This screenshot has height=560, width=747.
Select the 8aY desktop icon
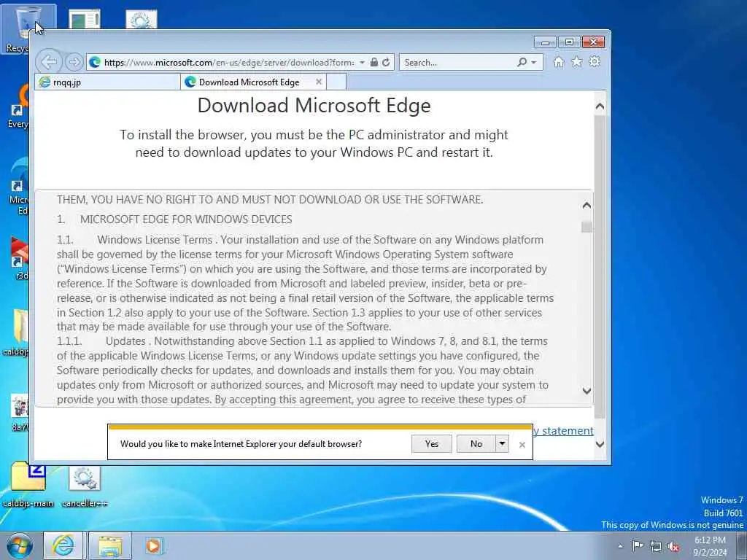coord(19,413)
